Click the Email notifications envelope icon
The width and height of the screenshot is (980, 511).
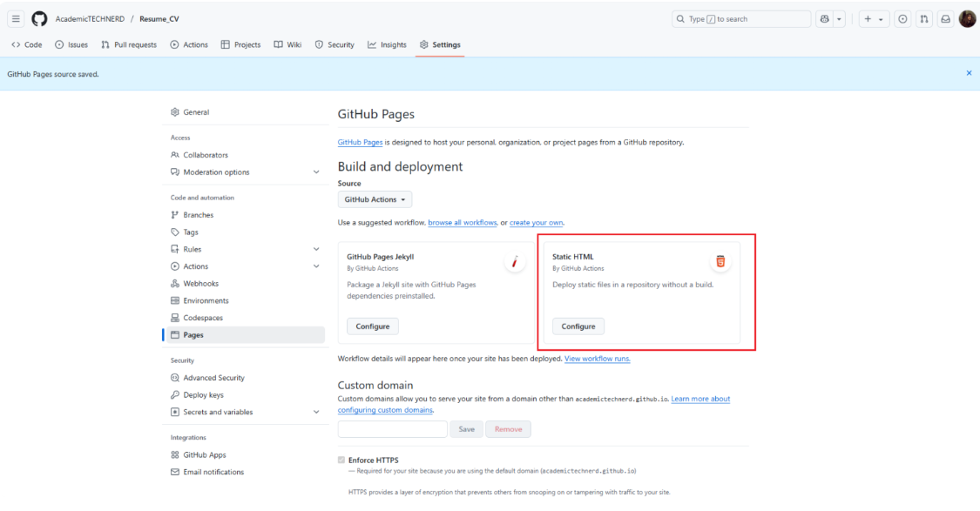click(175, 473)
